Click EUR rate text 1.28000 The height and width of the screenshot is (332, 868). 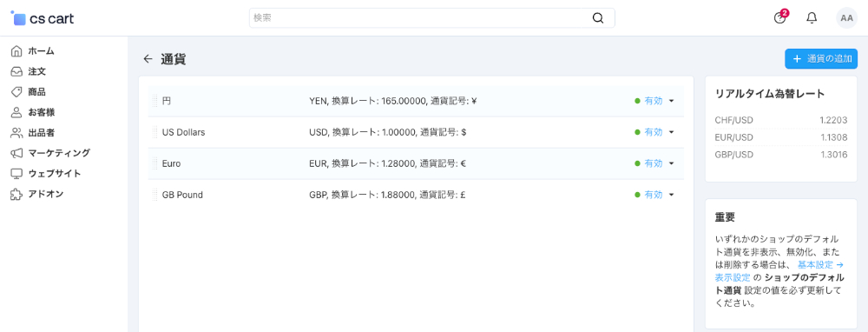pyautogui.click(x=398, y=163)
